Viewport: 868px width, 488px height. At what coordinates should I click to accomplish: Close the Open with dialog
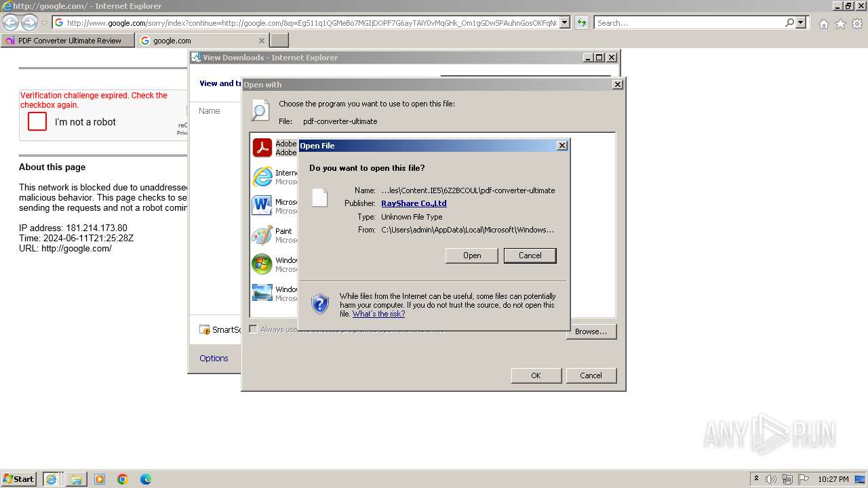pos(617,85)
